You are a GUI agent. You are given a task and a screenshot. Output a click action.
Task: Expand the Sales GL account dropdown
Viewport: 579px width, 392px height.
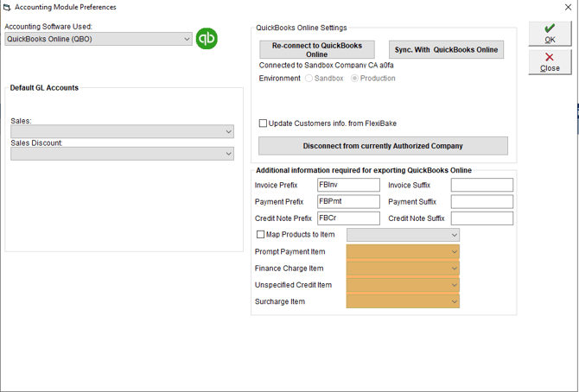[x=122, y=131]
